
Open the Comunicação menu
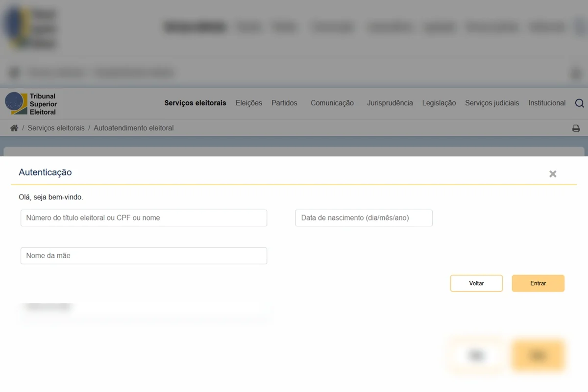(332, 103)
